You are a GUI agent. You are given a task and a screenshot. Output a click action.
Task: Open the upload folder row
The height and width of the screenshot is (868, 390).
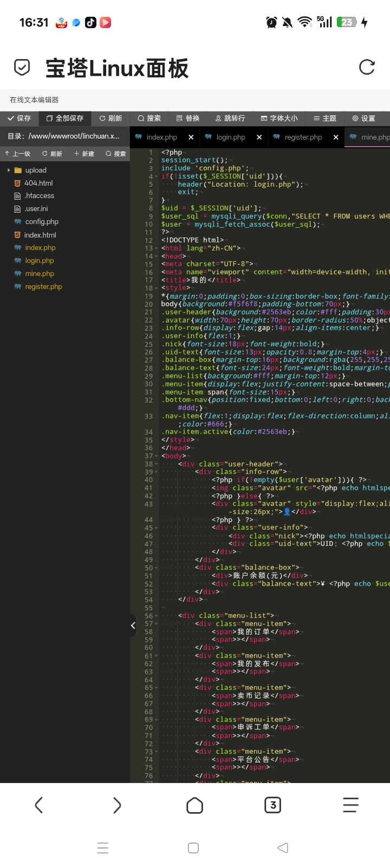coord(65,170)
